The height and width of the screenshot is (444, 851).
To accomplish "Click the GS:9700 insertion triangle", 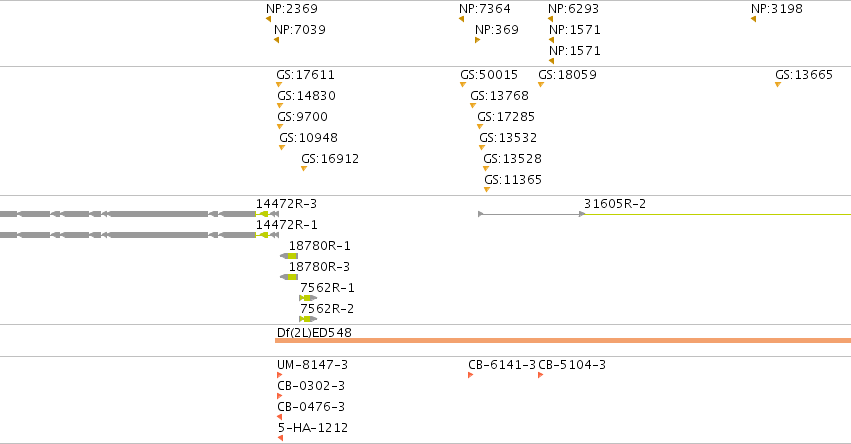I will [x=280, y=127].
